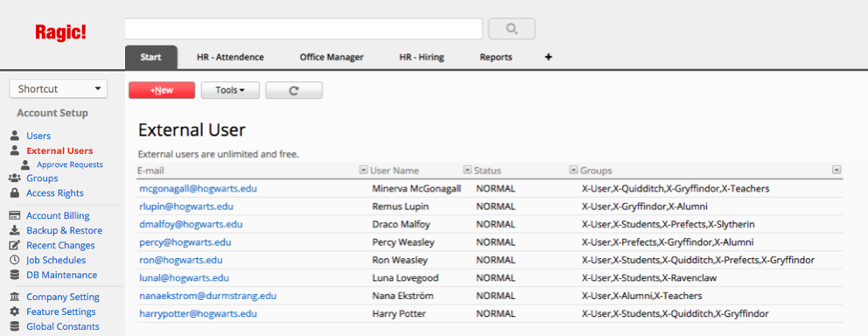Switch to the Reports tab

pyautogui.click(x=496, y=57)
